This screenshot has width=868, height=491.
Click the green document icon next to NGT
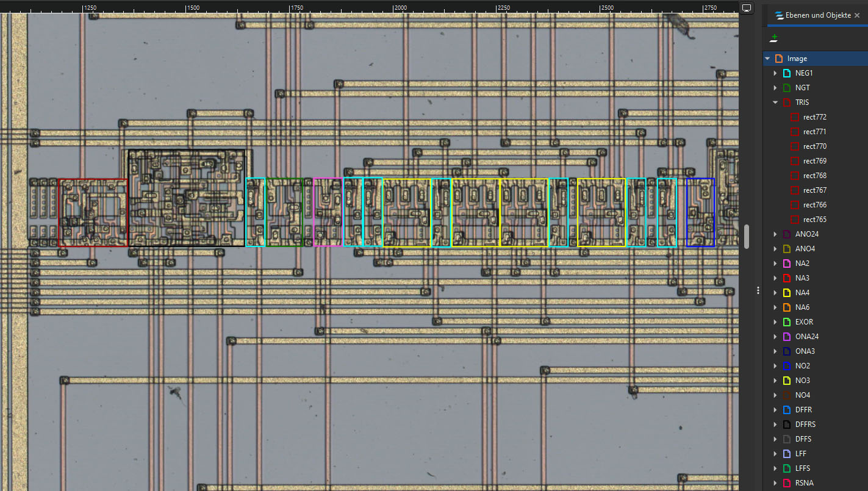coord(786,87)
